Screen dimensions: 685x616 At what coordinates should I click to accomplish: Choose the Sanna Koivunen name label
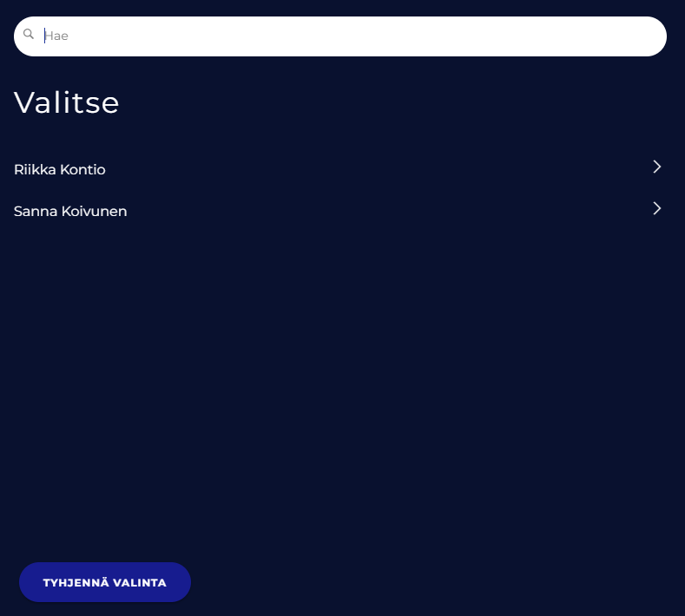pyautogui.click(x=70, y=211)
